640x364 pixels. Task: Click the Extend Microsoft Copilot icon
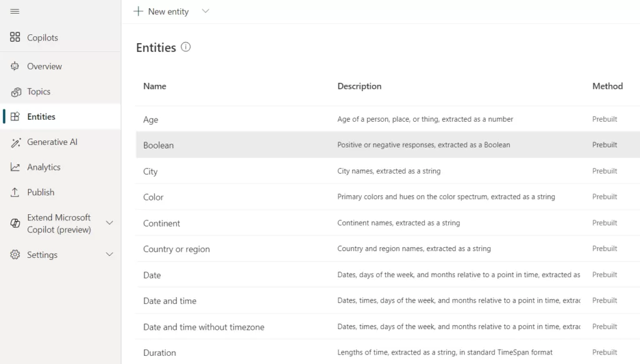pyautogui.click(x=15, y=224)
